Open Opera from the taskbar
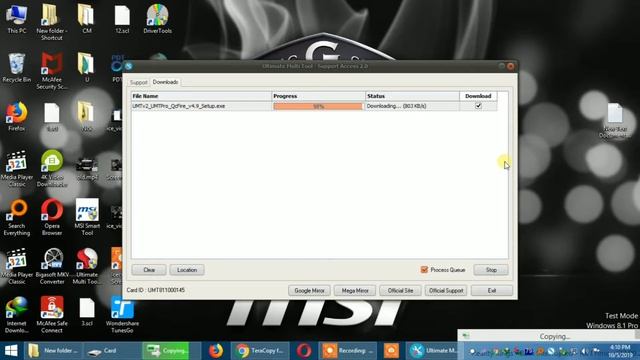This screenshot has height=360, width=640. click(304, 351)
